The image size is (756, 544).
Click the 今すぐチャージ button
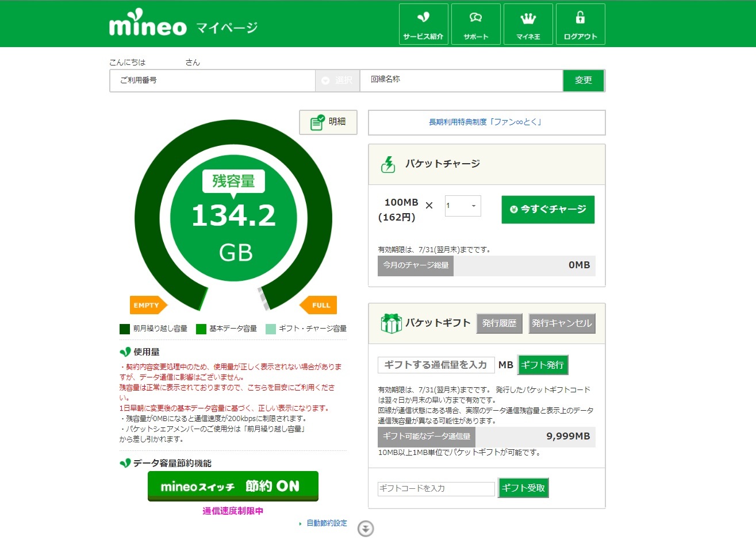pos(548,209)
